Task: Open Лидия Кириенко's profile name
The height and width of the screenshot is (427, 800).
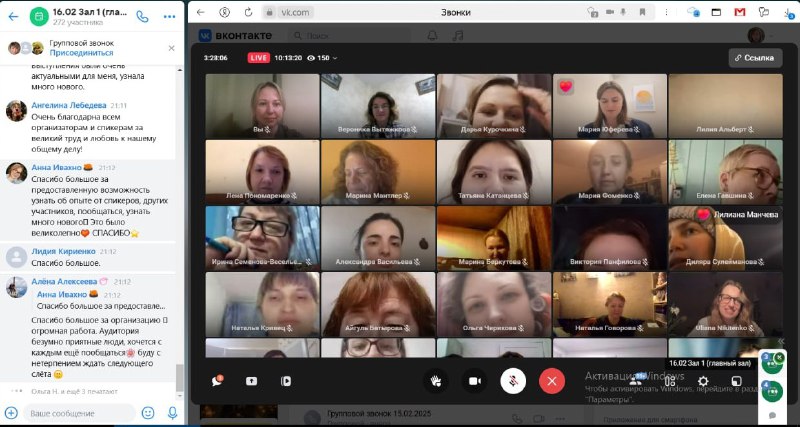Action: [x=63, y=251]
